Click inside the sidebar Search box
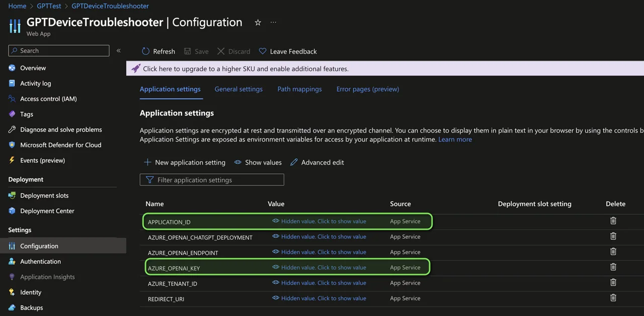The height and width of the screenshot is (316, 644). [59, 51]
